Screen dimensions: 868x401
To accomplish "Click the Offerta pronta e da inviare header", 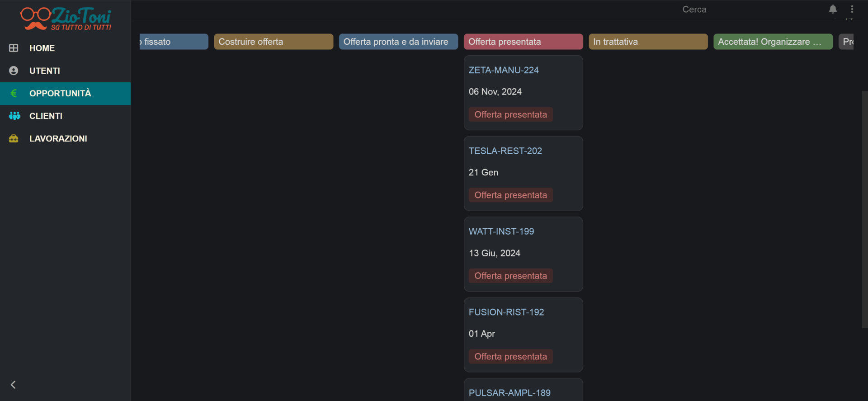I will (x=398, y=42).
